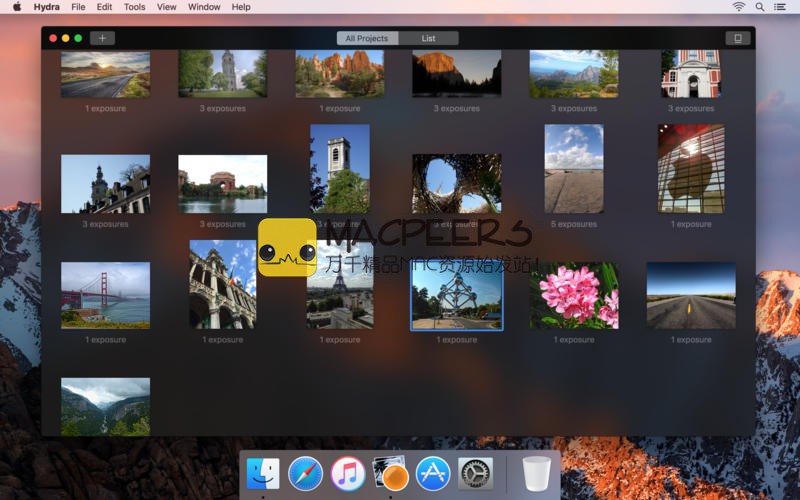Image resolution: width=800 pixels, height=500 pixels.
Task: Select the highlighted Atomium thumbnail
Action: (457, 295)
